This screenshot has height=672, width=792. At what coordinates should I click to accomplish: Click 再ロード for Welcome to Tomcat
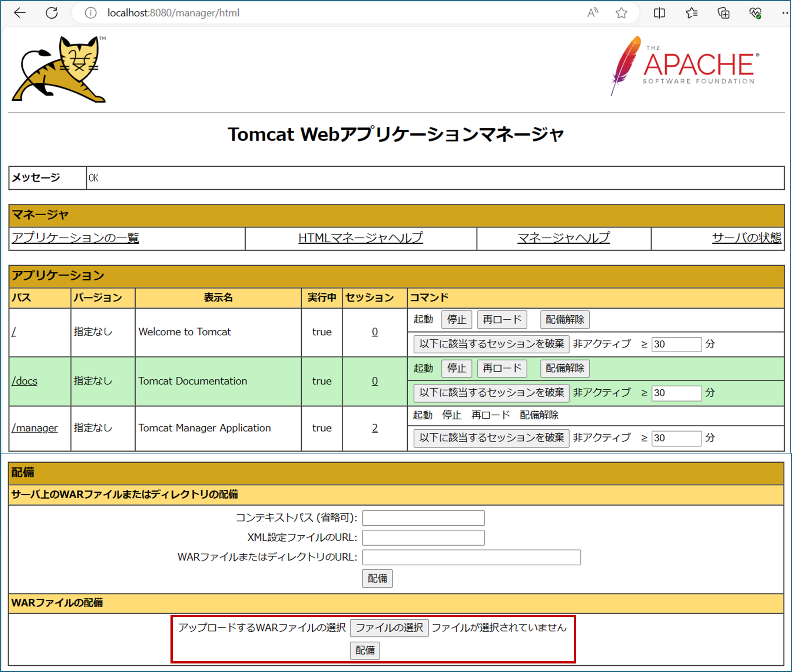coord(502,320)
